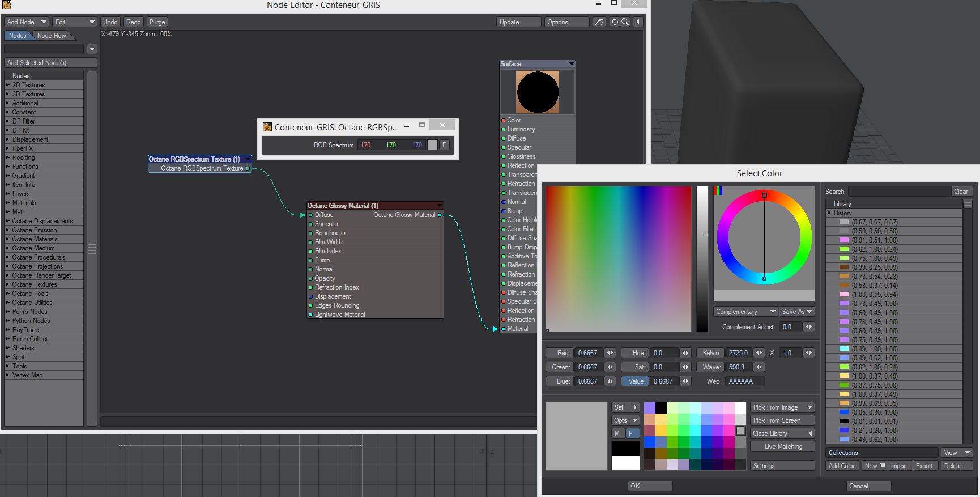Expand the Octane Materials category

(8, 239)
